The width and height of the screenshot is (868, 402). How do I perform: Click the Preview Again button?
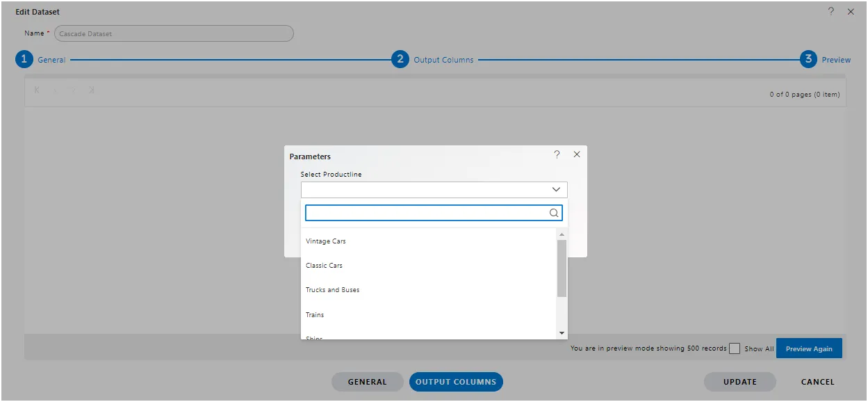coord(809,348)
